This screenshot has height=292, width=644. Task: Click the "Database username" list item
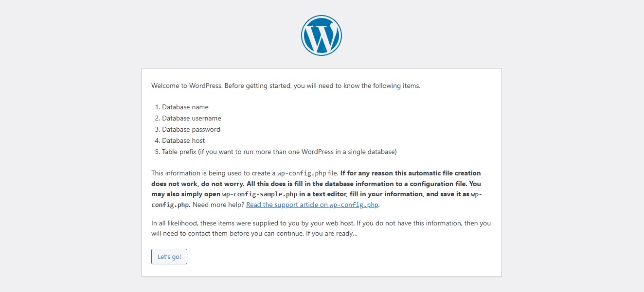coord(191,118)
